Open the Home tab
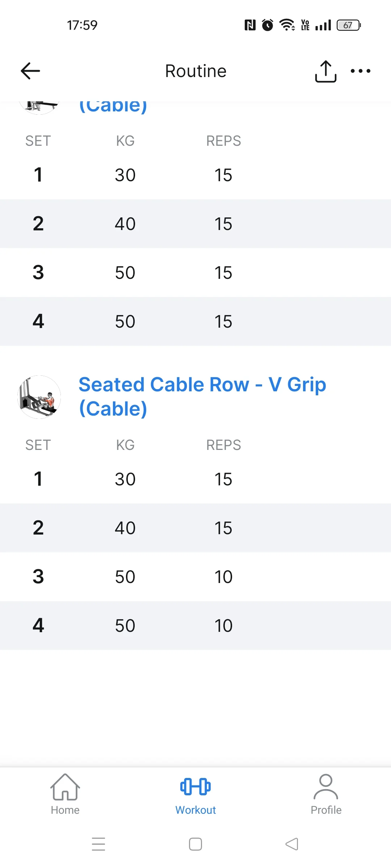Screen dimensions: 391x868 coord(65,794)
